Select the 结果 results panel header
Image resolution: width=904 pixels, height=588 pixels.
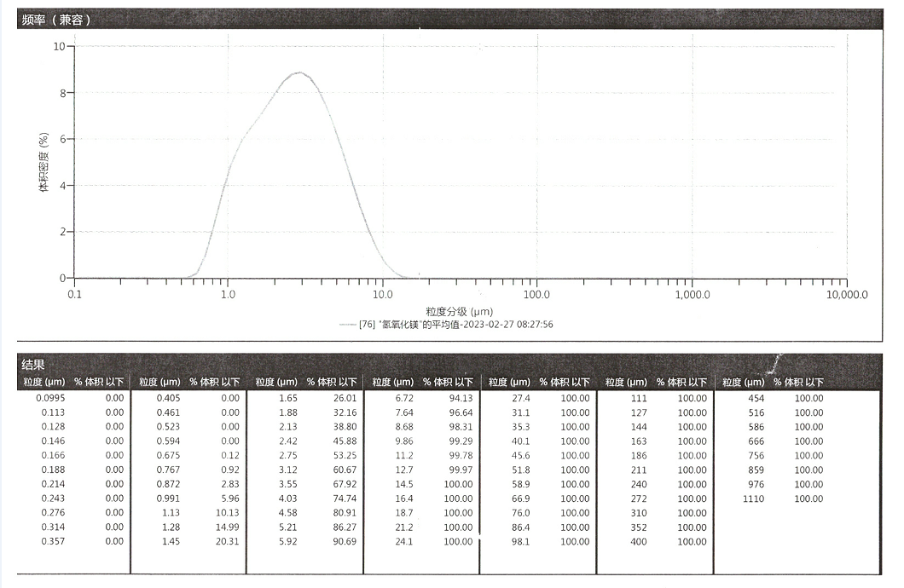point(33,365)
